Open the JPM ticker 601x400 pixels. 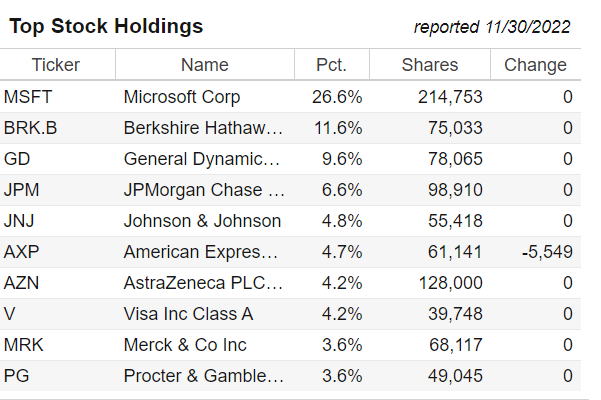(22, 190)
